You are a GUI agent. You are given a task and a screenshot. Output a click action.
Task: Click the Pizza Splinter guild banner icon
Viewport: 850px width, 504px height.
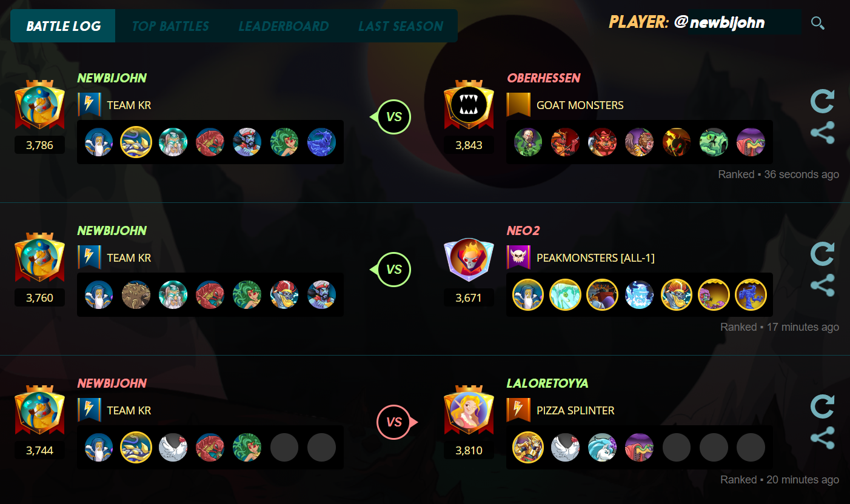pyautogui.click(x=518, y=410)
